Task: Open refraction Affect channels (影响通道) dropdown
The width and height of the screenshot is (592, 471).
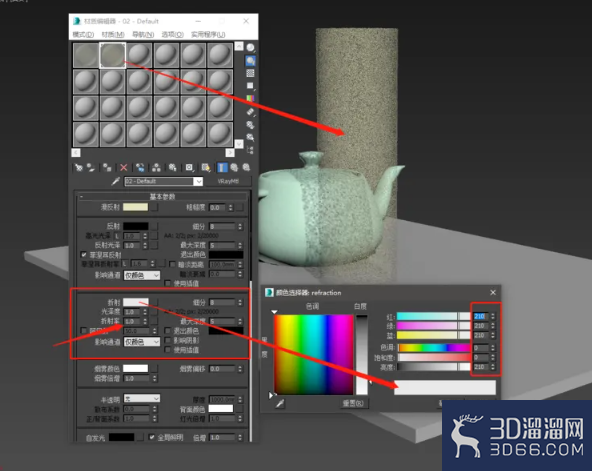Action: (x=142, y=342)
